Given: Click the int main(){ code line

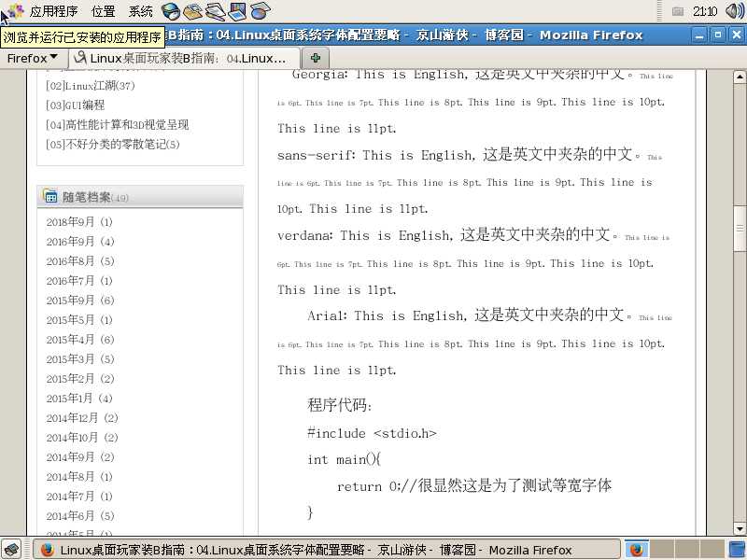Looking at the screenshot, I should [344, 459].
